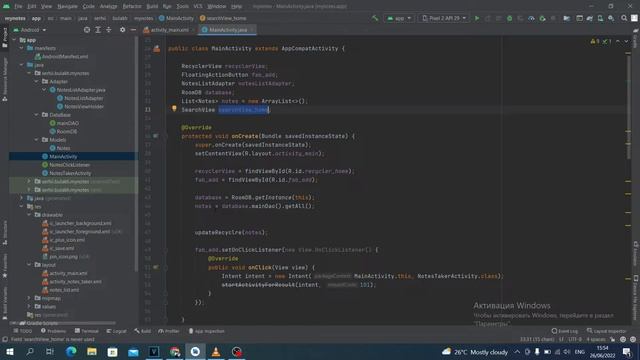Open SDK Manager icon in toolbar
This screenshot has width=640, height=360.
(x=611, y=18)
